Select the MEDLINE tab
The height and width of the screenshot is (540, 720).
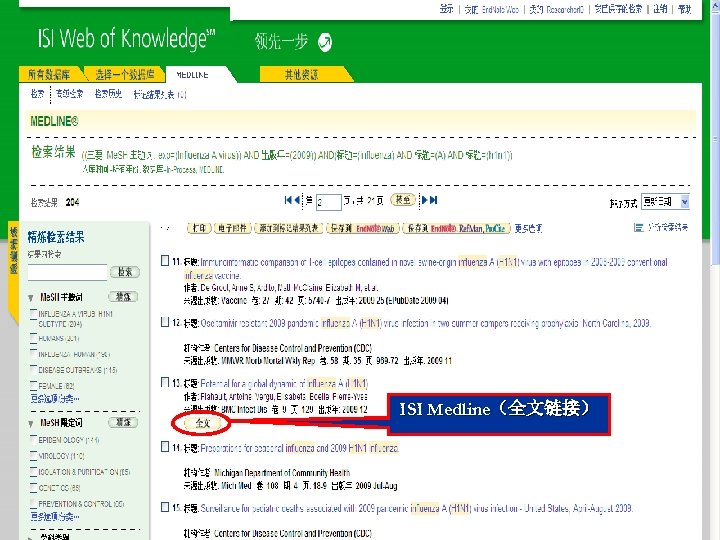tap(192, 75)
